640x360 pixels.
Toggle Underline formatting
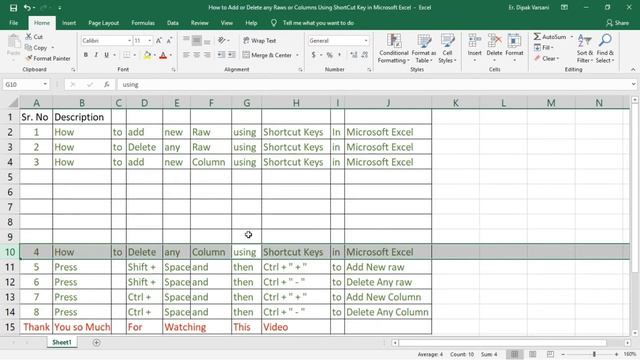pyautogui.click(x=107, y=55)
